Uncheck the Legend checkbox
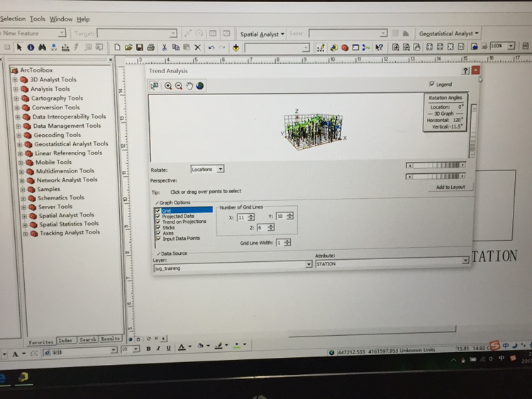 pos(432,84)
